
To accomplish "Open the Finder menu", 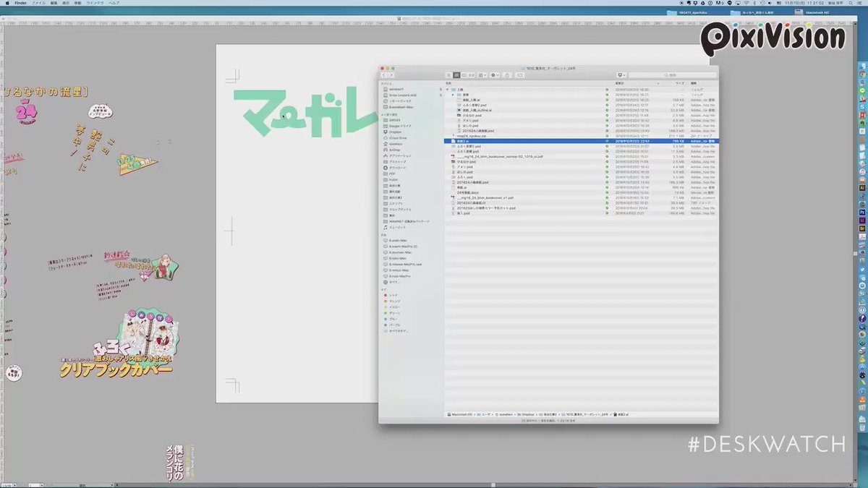I will 20,3.
